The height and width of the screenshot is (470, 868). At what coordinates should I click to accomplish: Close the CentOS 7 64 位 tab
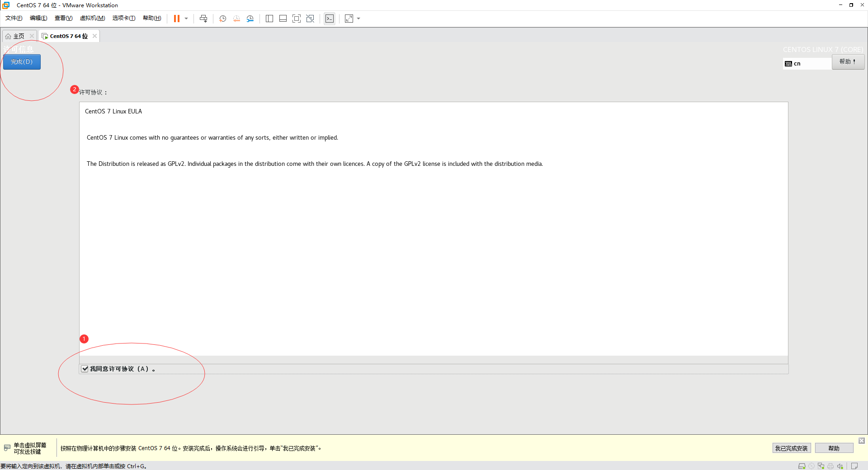pyautogui.click(x=94, y=36)
